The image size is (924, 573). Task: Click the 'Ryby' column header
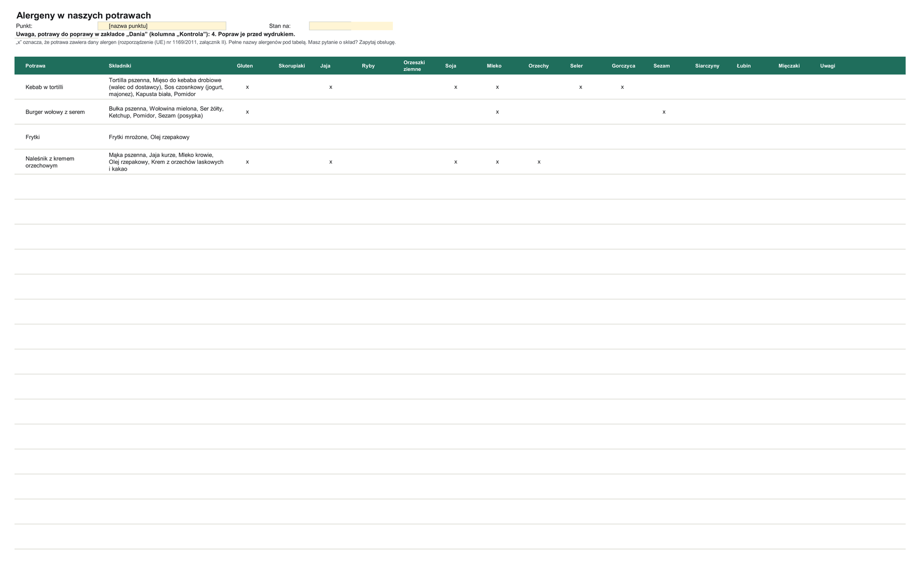point(368,66)
